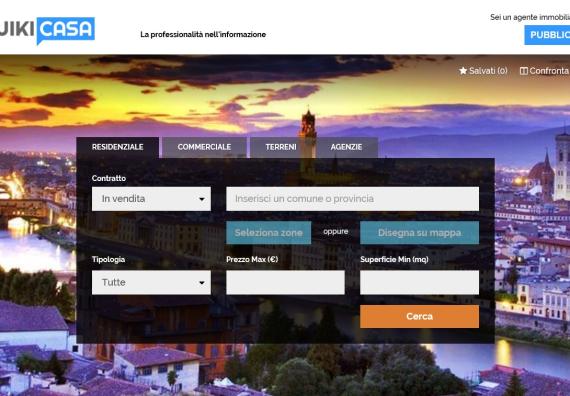The width and height of the screenshot is (570, 396).
Task: Click the Disegna su mappa button
Action: (420, 233)
